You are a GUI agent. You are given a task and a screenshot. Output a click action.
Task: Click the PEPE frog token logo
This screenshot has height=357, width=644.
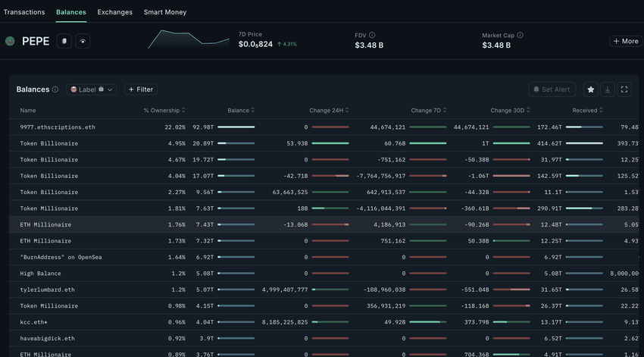tap(10, 41)
